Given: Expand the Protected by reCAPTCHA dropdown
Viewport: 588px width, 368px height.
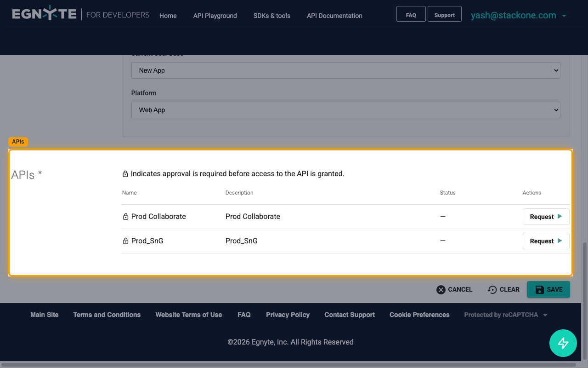Looking at the screenshot, I should click(x=506, y=315).
